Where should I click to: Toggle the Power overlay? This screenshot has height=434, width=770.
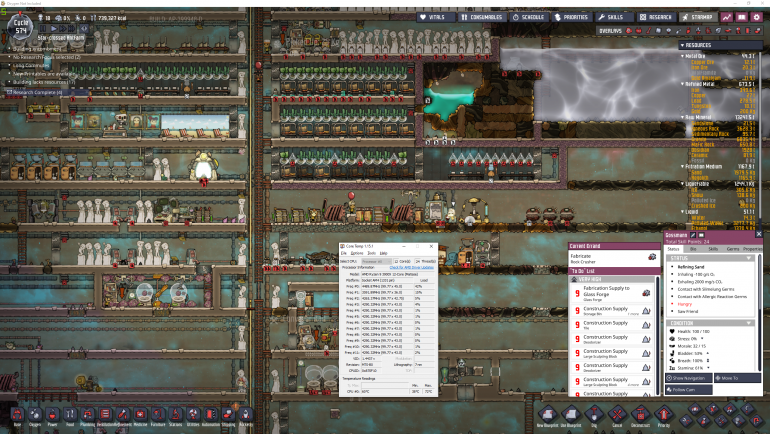point(638,30)
